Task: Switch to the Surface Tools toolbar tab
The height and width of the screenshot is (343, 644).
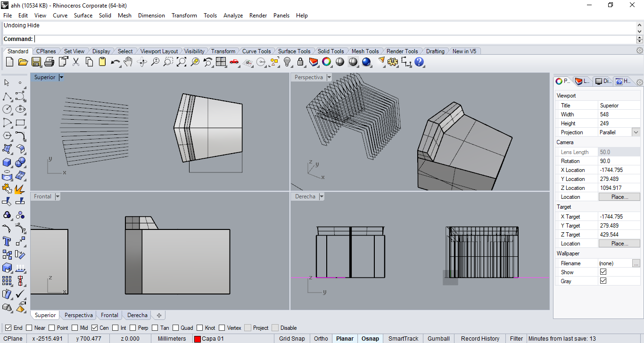Action: tap(294, 51)
